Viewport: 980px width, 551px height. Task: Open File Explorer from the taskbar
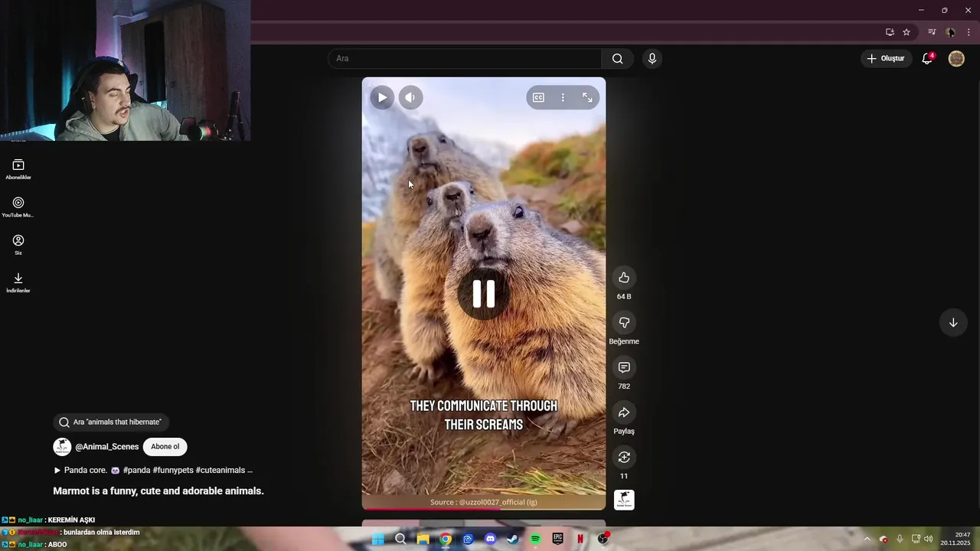coord(423,539)
